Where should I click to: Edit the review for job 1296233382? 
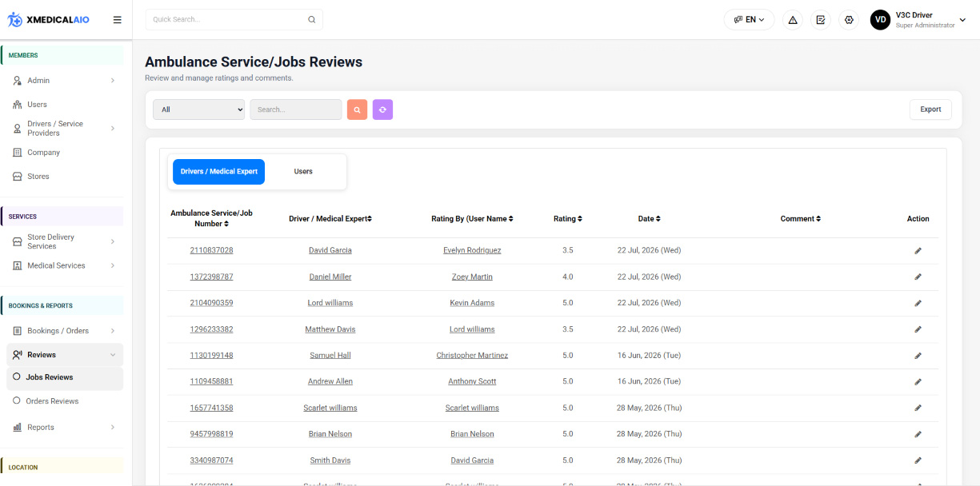pos(918,329)
